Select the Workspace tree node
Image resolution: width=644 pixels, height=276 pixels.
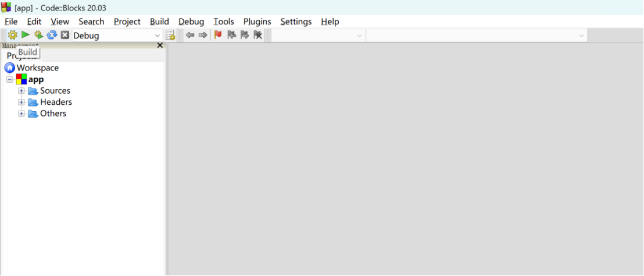[x=38, y=68]
